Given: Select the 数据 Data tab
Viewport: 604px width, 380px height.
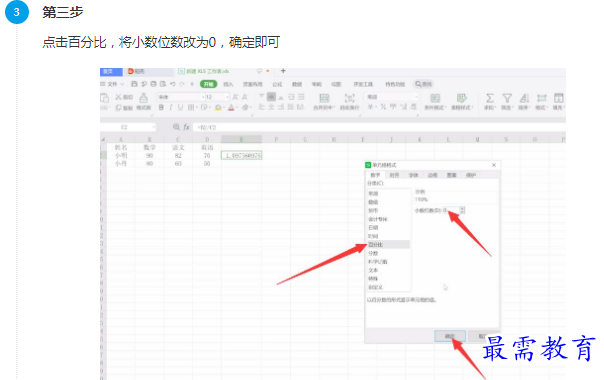Looking at the screenshot, I should (x=297, y=84).
